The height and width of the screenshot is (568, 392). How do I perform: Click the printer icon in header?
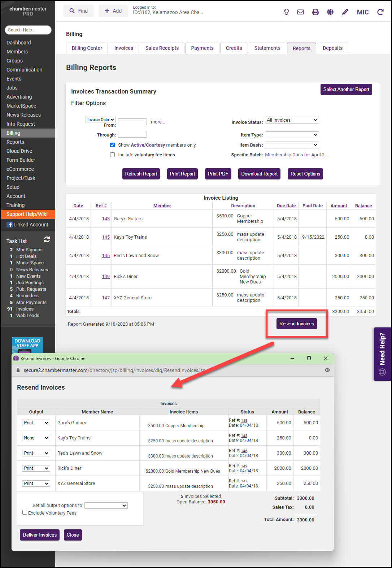(x=315, y=12)
